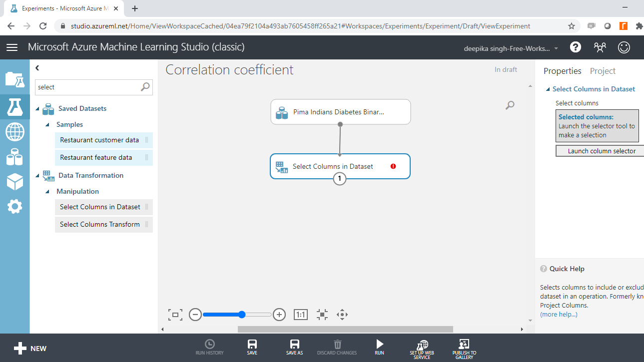Switch to the Properties tab

click(563, 71)
